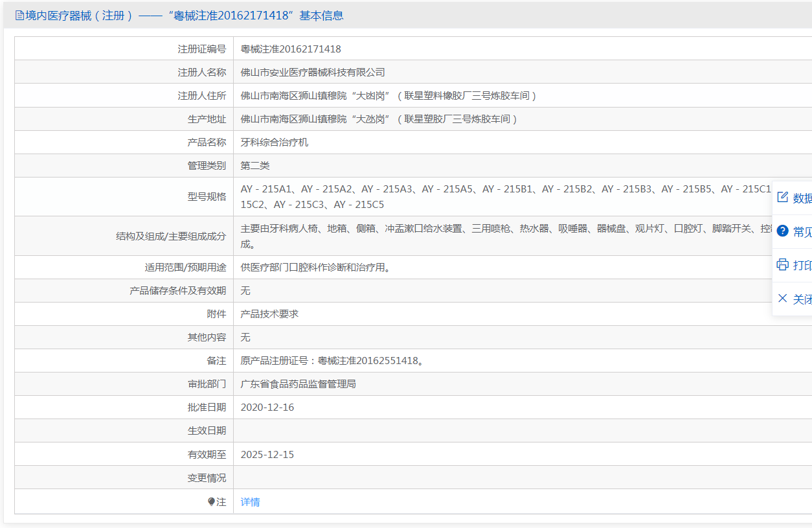This screenshot has width=812, height=528.
Task: Click the 审批部门 label
Action: click(207, 384)
